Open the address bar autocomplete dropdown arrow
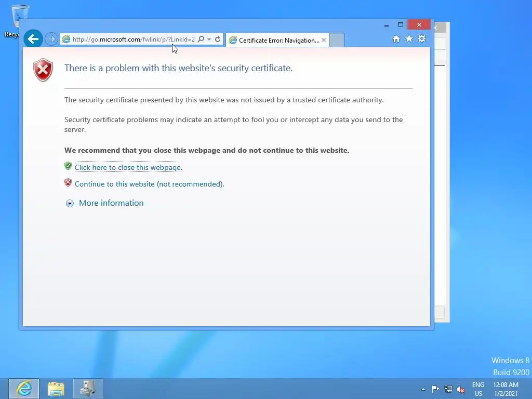This screenshot has height=399, width=532. 209,39
